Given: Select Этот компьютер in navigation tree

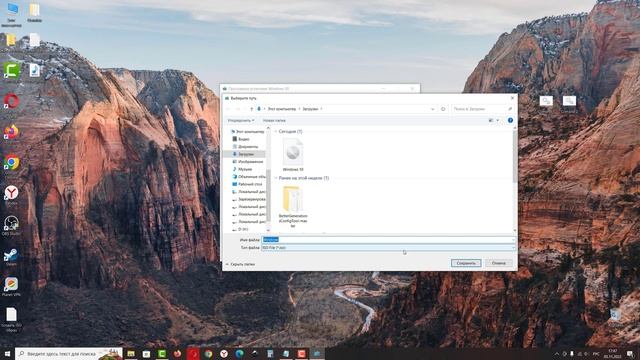Looking at the screenshot, I should pos(247,132).
